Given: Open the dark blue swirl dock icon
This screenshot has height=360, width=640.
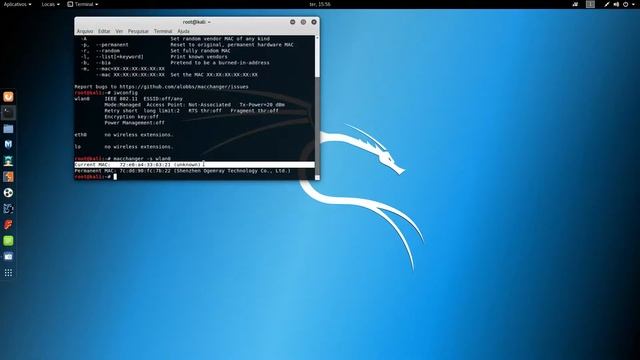Looking at the screenshot, I should click(8, 209).
